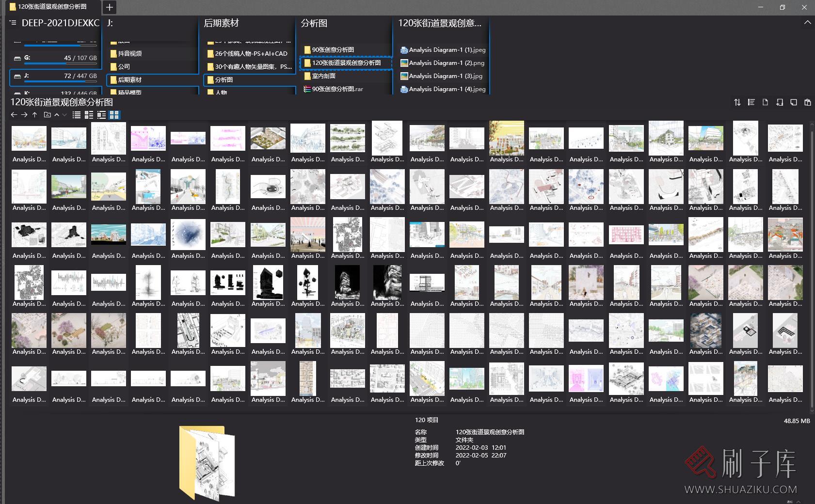Open the hamburger menu beside DEEP-2021DJEXKC

[13, 23]
